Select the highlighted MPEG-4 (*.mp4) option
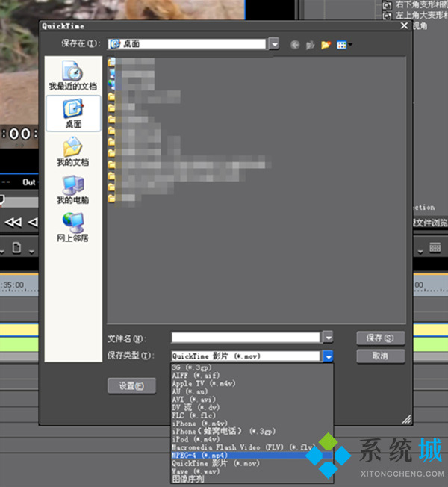This screenshot has height=487, width=448. tap(252, 456)
